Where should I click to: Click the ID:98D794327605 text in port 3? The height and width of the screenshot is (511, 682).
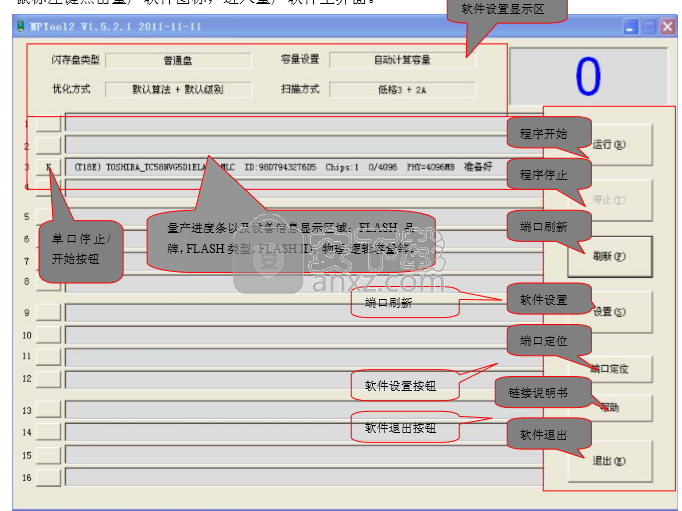pos(280,167)
